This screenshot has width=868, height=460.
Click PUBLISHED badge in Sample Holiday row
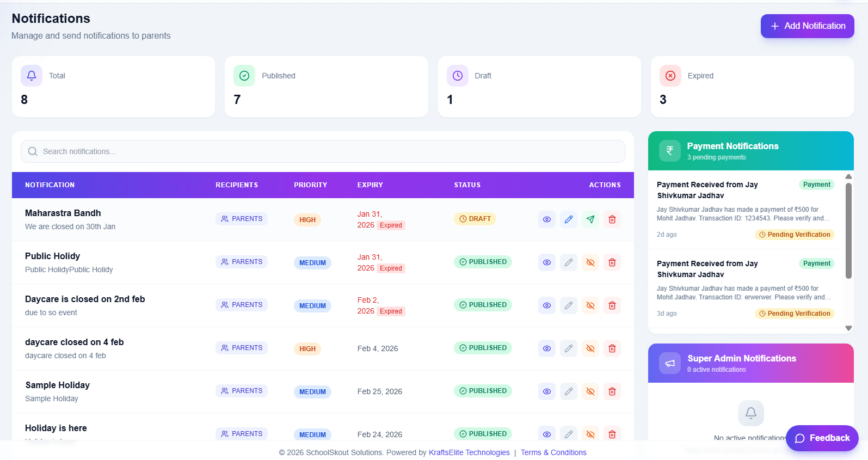[483, 391]
